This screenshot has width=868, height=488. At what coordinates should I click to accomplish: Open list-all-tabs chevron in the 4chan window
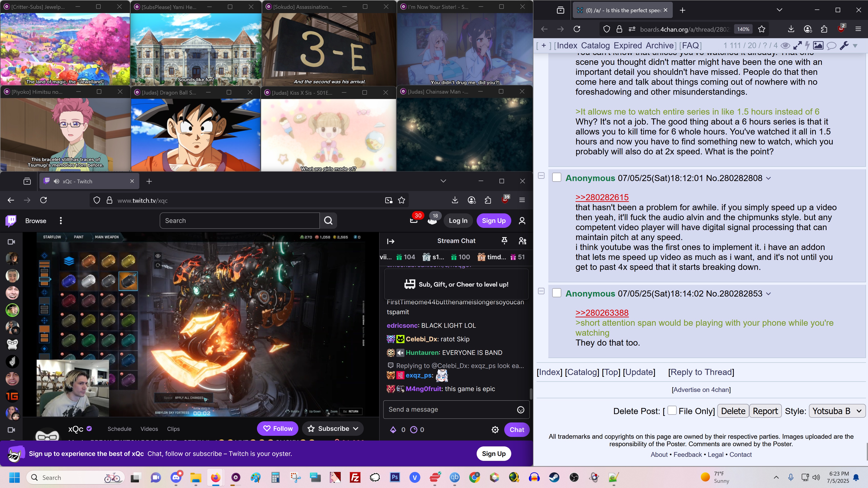(779, 10)
